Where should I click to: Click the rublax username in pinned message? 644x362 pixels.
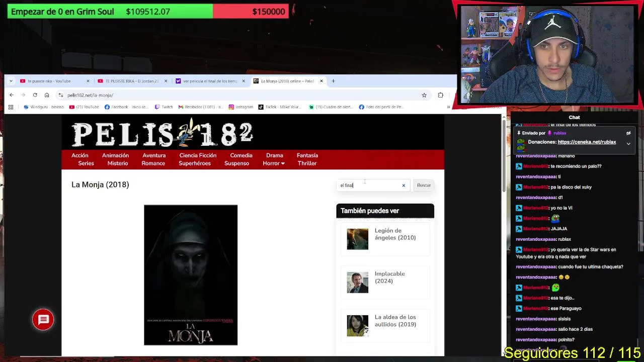pyautogui.click(x=560, y=133)
